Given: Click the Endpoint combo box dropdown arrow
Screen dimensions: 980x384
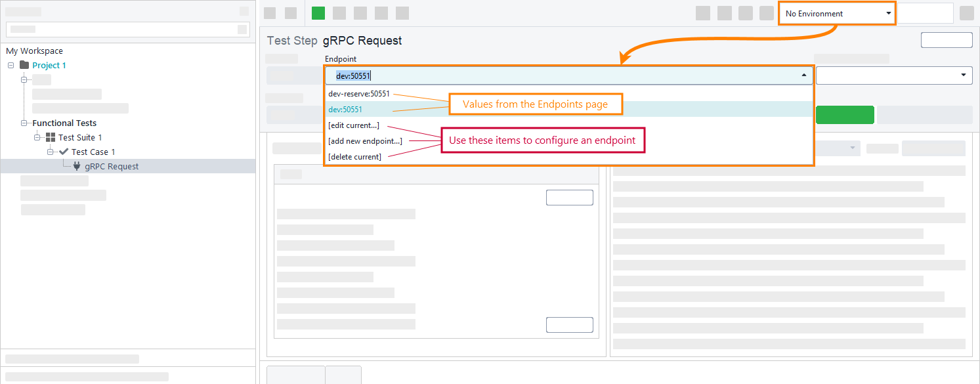Looking at the screenshot, I should [803, 75].
